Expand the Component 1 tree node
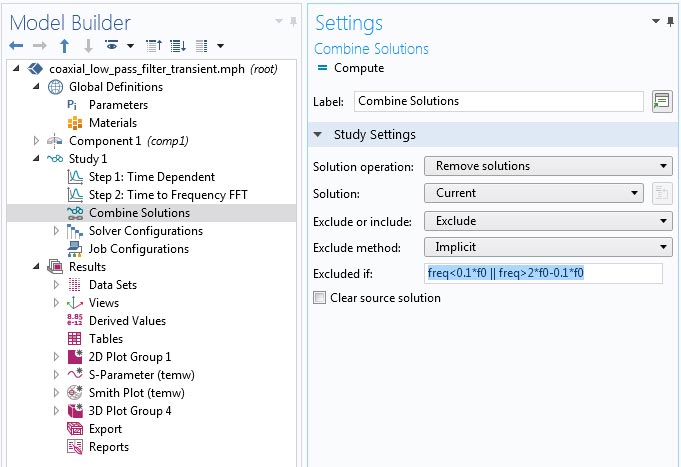 point(37,141)
